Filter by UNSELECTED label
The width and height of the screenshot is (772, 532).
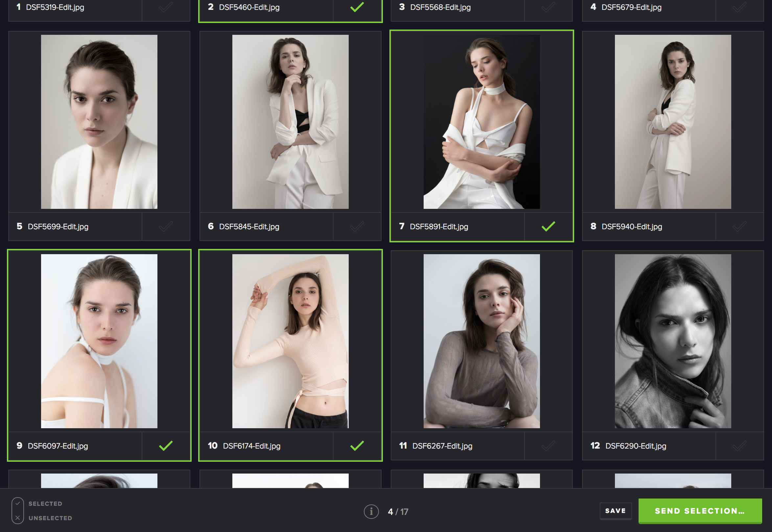[x=50, y=518]
